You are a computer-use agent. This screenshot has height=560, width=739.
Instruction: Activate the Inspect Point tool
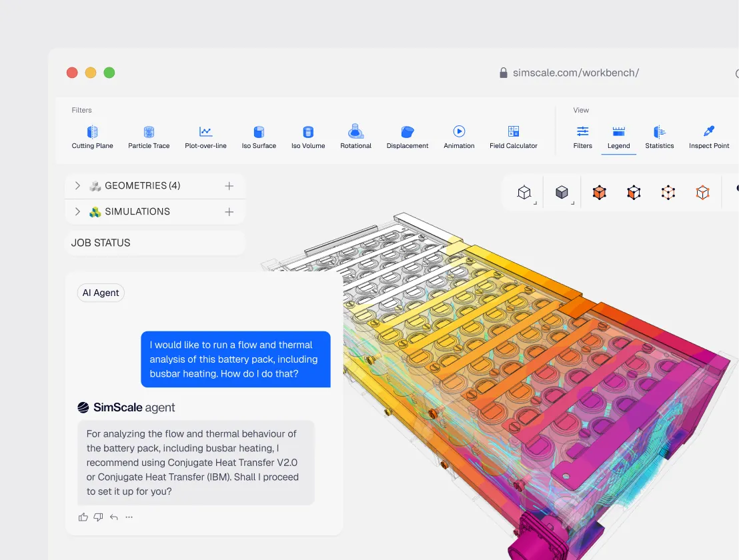(x=709, y=137)
